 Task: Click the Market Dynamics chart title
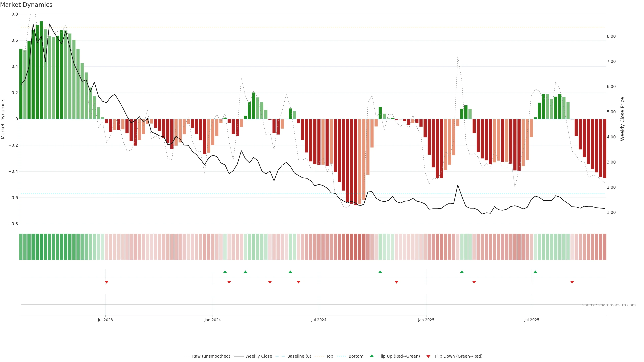pyautogui.click(x=26, y=5)
